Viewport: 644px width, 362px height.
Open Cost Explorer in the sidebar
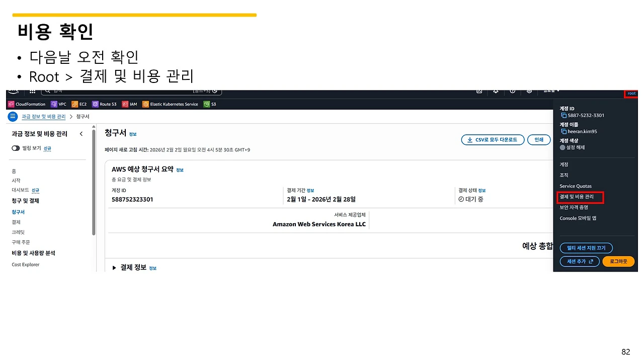[x=26, y=264]
